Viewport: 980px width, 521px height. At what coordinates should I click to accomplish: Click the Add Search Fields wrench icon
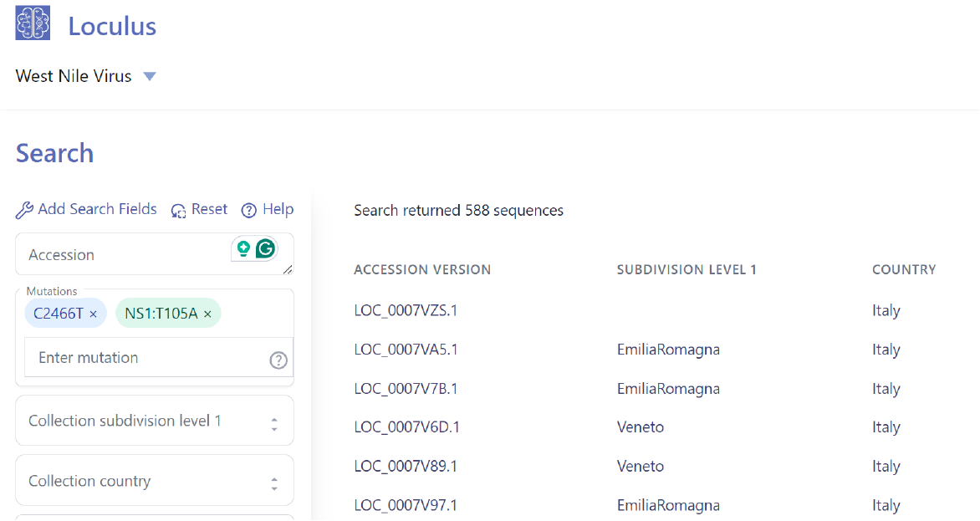[24, 210]
